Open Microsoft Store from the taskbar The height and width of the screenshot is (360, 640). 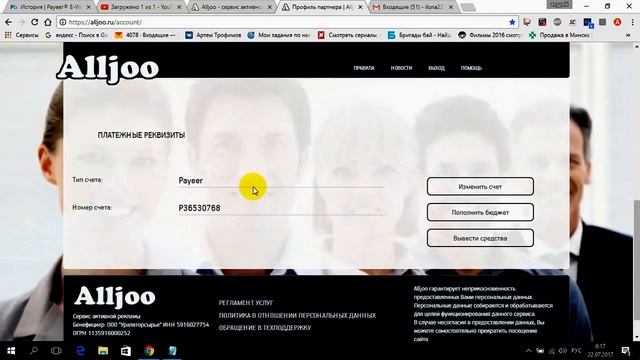point(126,351)
